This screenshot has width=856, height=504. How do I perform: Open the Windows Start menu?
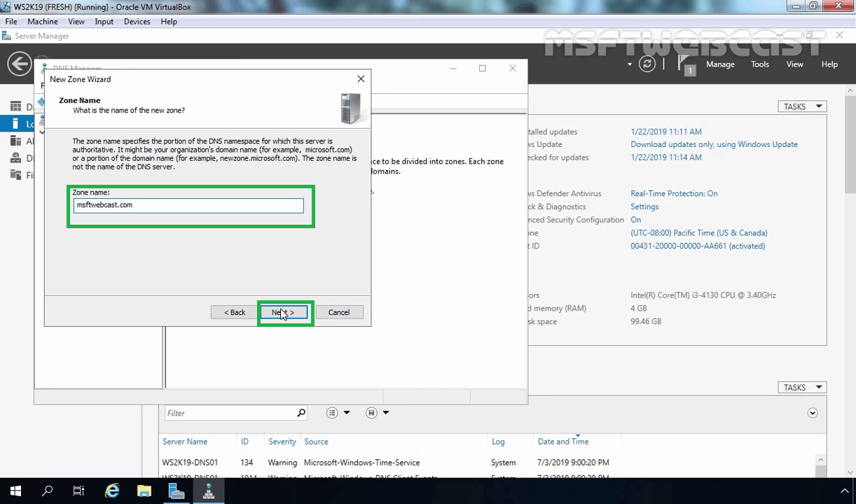[15, 491]
